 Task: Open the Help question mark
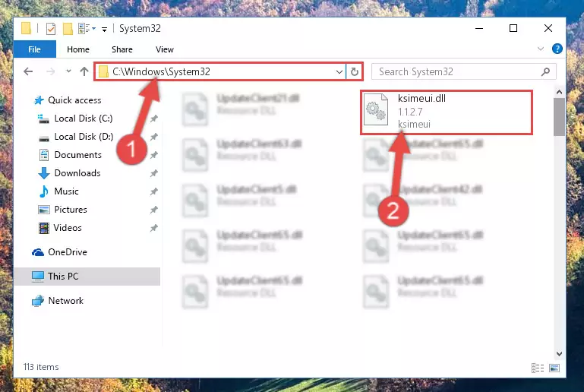pos(557,49)
